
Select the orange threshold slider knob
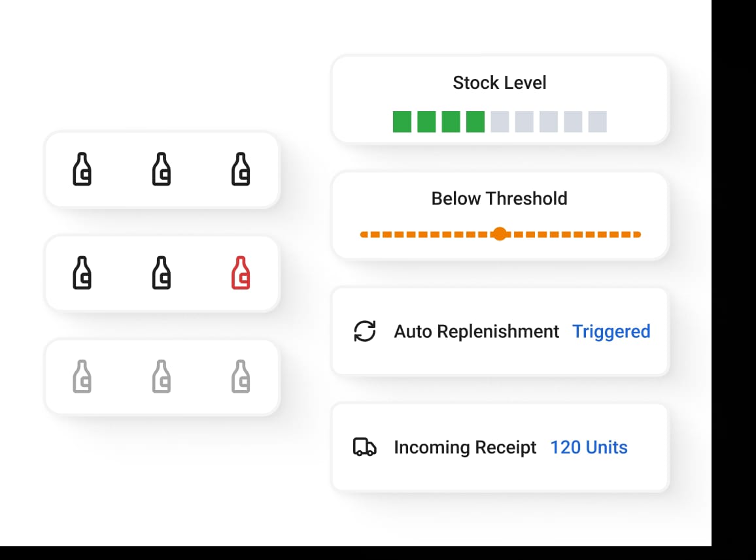click(500, 234)
